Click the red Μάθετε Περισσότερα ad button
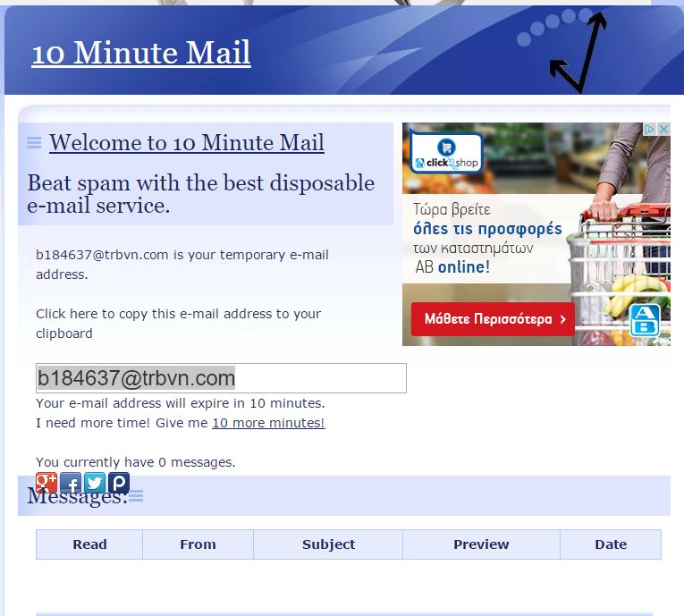The width and height of the screenshot is (684, 616). tap(493, 319)
